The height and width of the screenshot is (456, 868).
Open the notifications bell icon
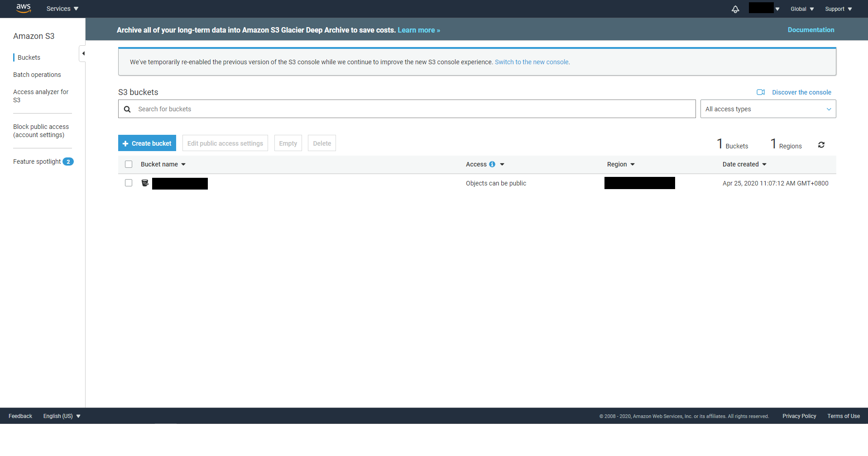tap(735, 9)
